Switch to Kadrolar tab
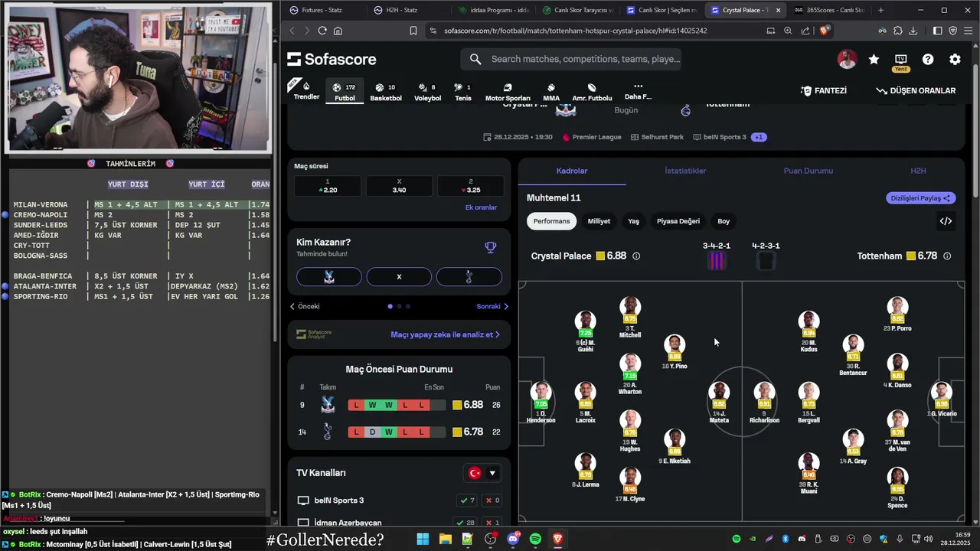Image resolution: width=980 pixels, height=551 pixels. pyautogui.click(x=572, y=171)
